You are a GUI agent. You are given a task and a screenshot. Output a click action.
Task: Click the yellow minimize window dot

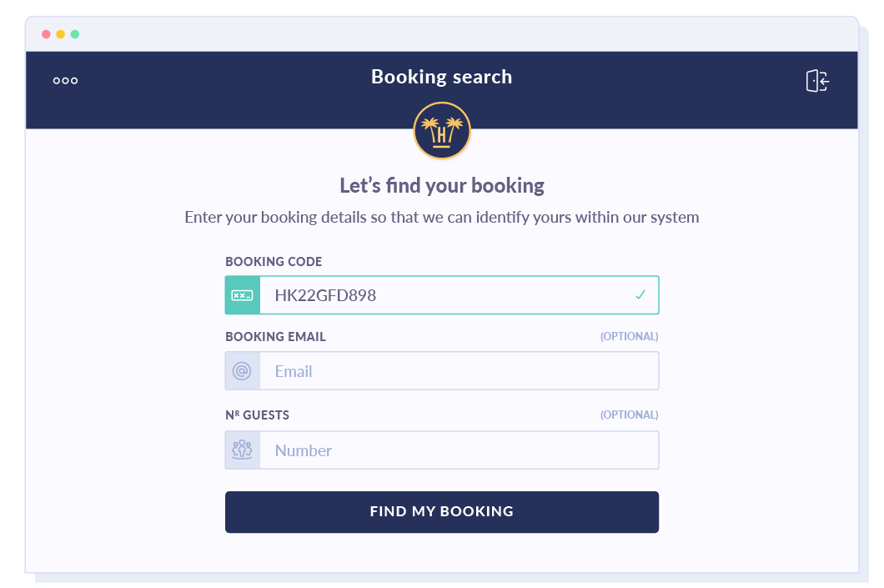[60, 34]
